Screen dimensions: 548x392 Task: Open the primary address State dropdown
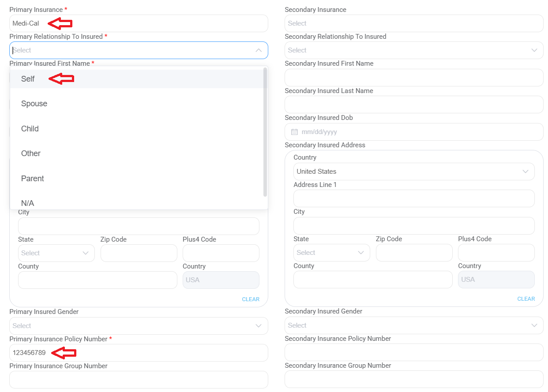(x=56, y=253)
